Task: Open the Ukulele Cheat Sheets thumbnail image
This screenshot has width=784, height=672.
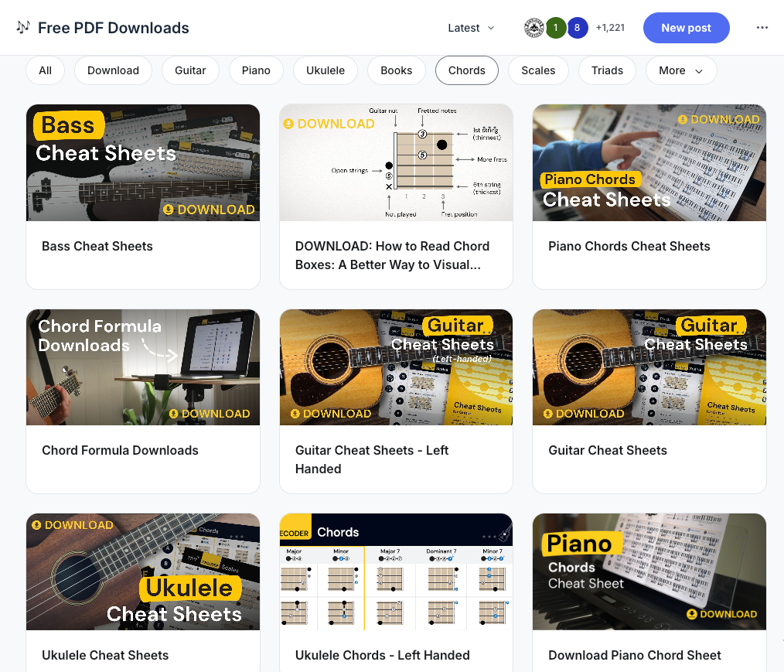Action: (x=143, y=571)
